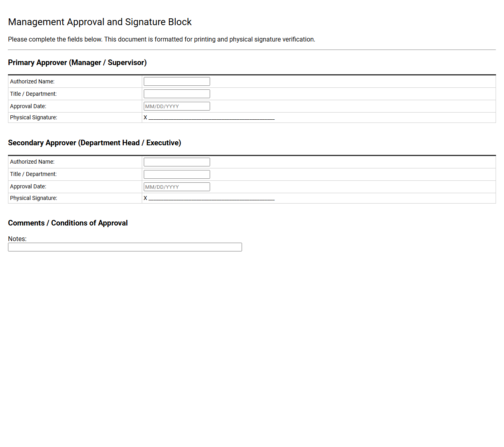Click 'Secondary Approver (Department Head / Executive)' heading
The height and width of the screenshot is (447, 504).
(95, 143)
